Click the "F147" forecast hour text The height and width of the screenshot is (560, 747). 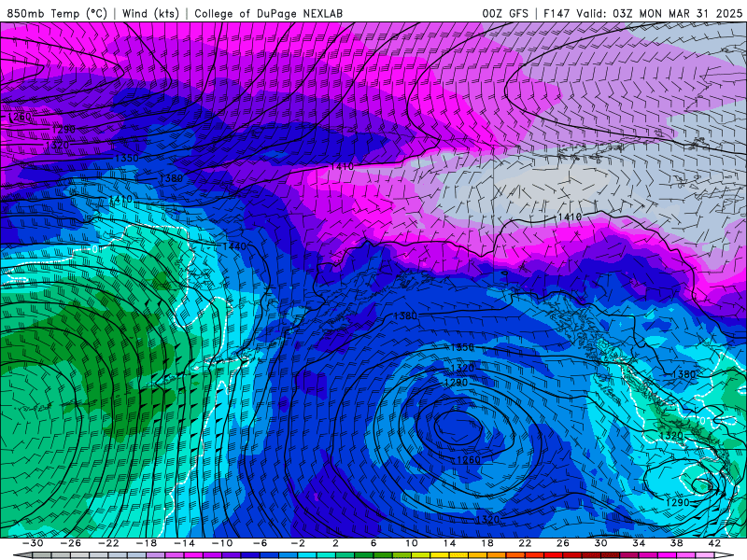557,13
